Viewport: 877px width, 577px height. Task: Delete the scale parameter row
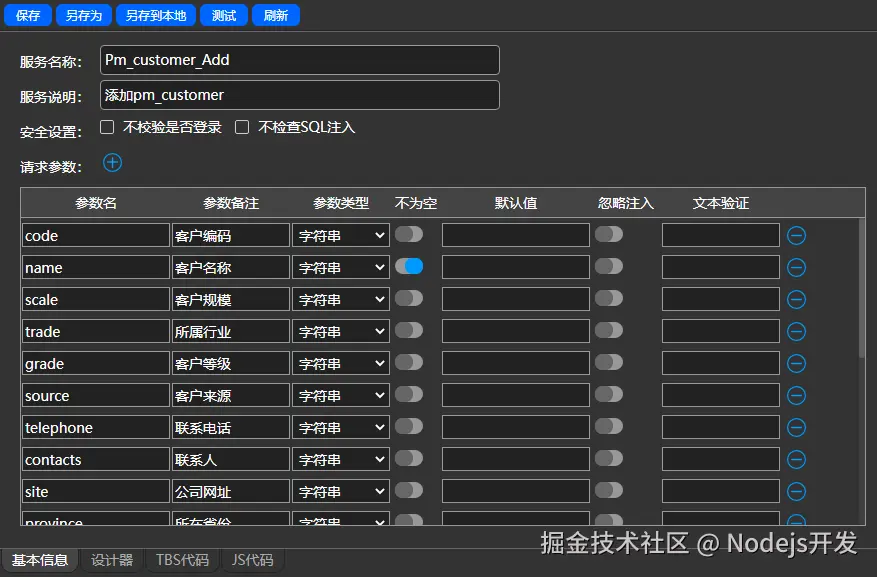[796, 298]
